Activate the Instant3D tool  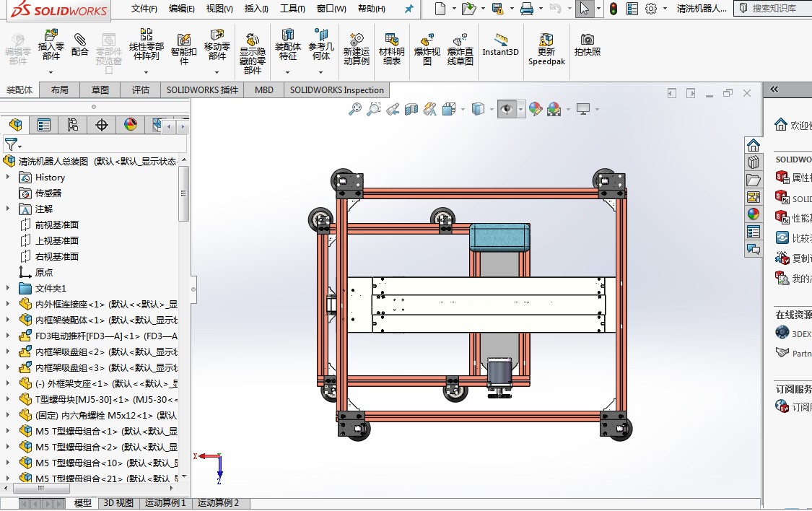pyautogui.click(x=500, y=45)
